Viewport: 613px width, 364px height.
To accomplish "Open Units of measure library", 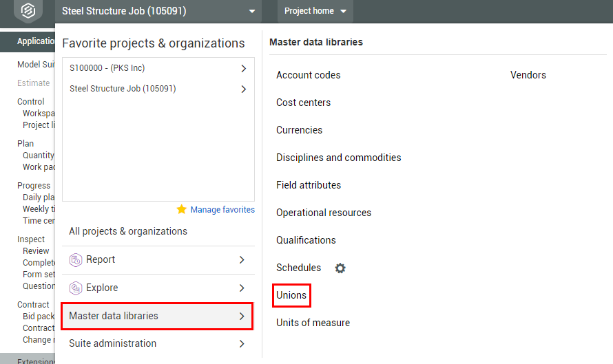I will [313, 323].
